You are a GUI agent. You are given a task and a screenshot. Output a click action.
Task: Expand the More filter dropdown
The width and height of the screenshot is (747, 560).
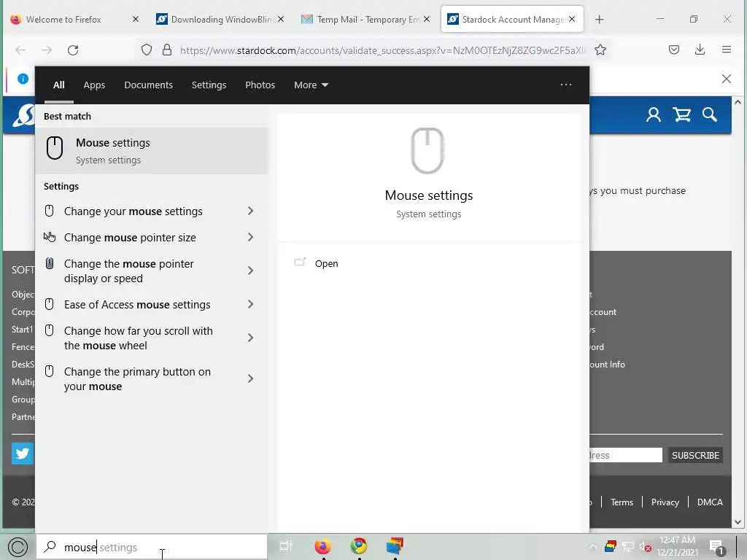point(311,85)
